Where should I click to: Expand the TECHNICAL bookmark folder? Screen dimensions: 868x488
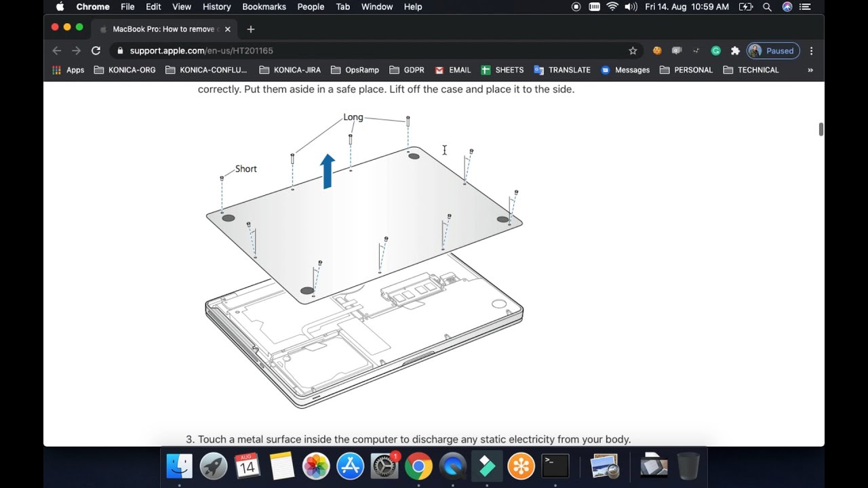(751, 70)
